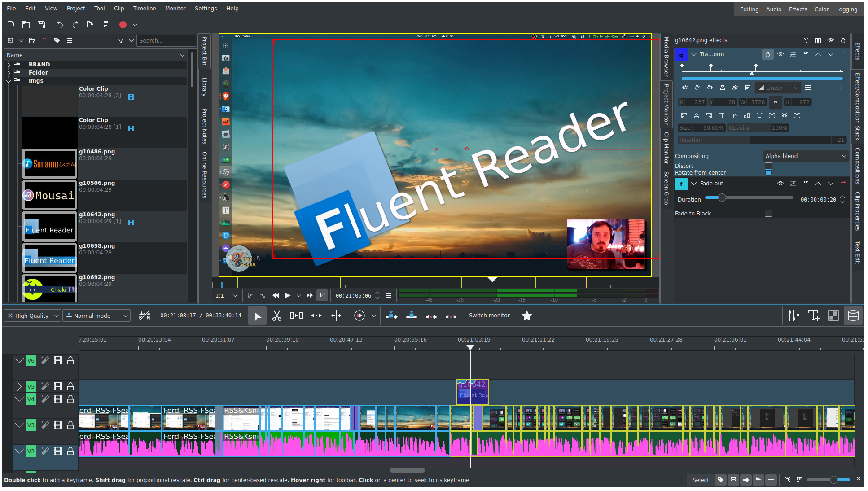The image size is (868, 491).
Task: Toggle timeline preview render button
Action: coord(359,316)
